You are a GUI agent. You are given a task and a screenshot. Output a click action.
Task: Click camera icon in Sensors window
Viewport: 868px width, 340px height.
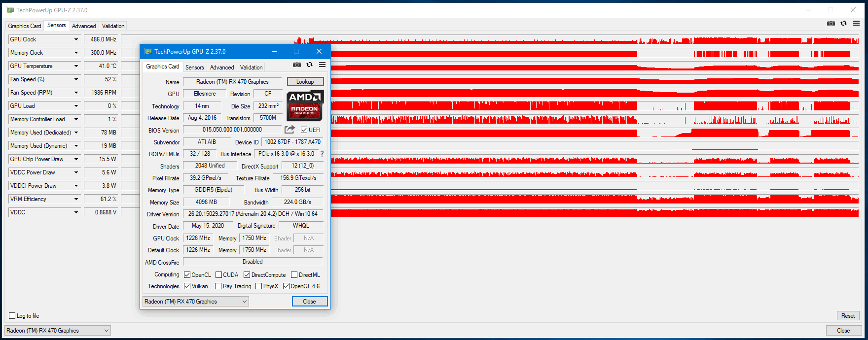[831, 23]
